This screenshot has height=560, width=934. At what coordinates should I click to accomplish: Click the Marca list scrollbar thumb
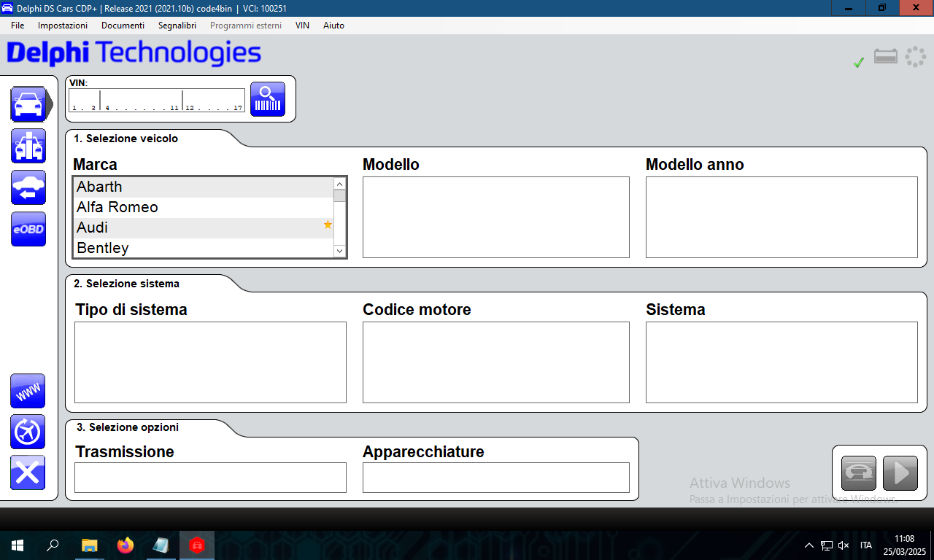point(339,195)
